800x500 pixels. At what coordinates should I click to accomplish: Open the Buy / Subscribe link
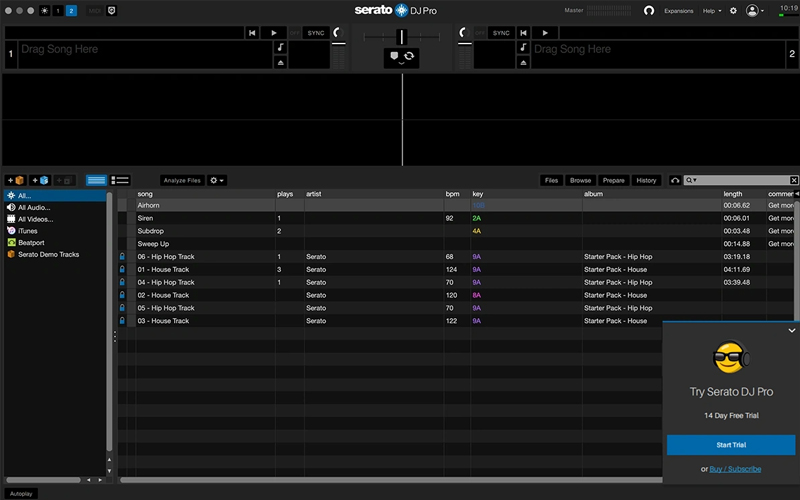735,469
